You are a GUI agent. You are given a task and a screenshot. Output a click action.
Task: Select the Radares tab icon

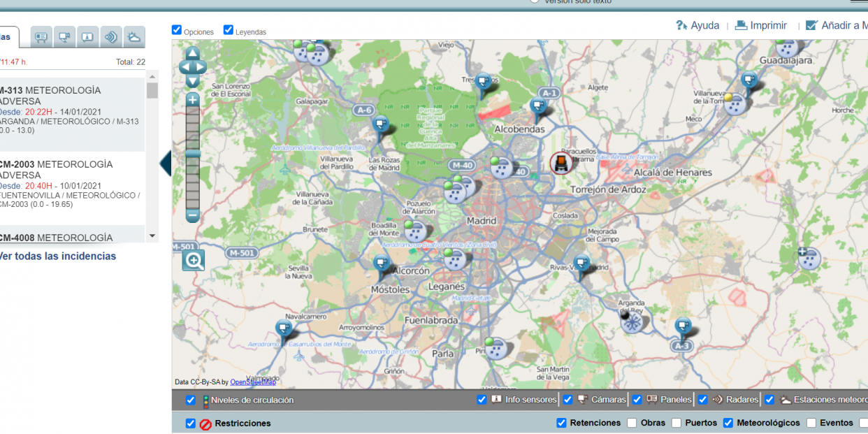pos(111,36)
